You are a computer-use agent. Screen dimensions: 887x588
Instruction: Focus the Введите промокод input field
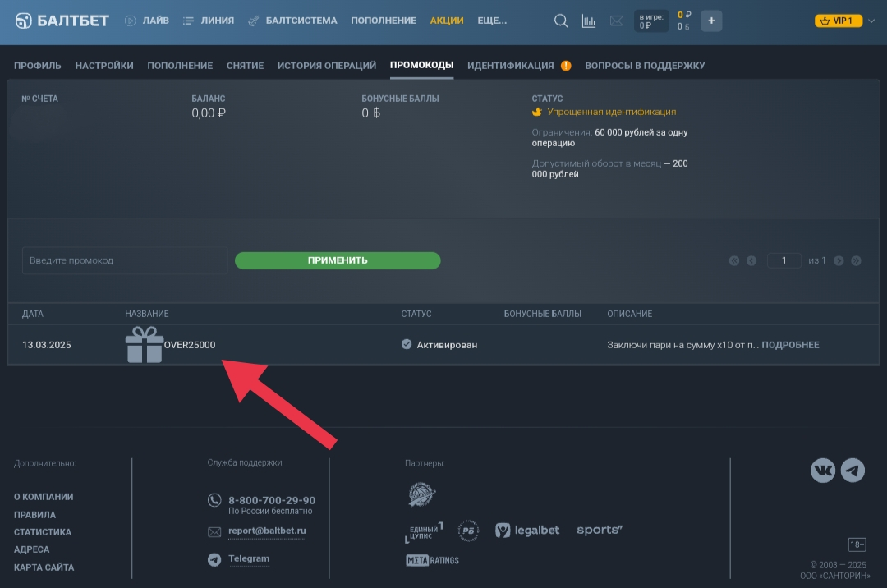125,260
